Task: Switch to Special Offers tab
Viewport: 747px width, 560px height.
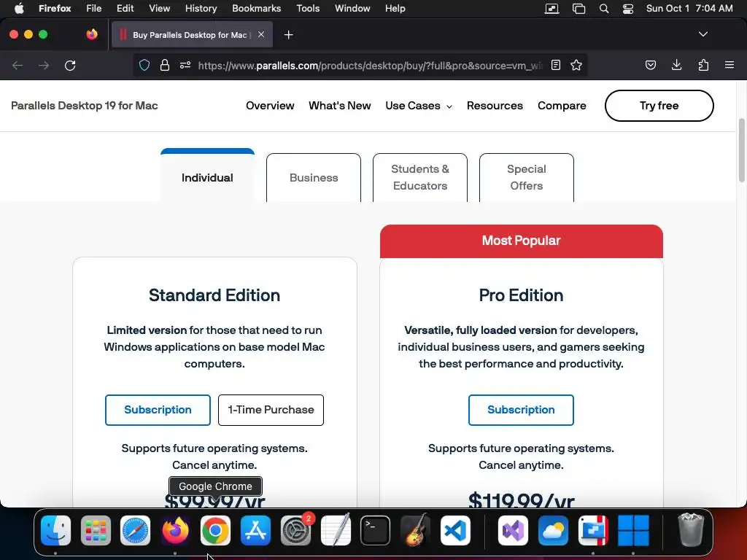Action: click(527, 178)
